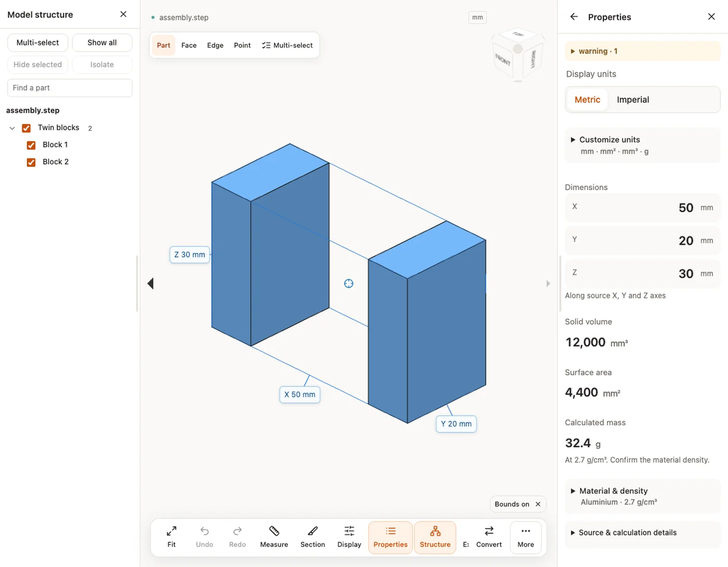Open the Convert tool
728x567 pixels.
(x=489, y=537)
